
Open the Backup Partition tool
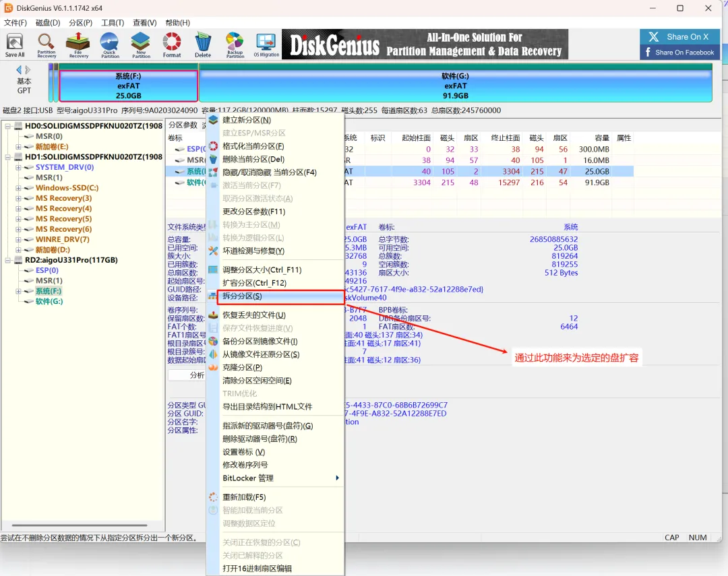[235, 46]
